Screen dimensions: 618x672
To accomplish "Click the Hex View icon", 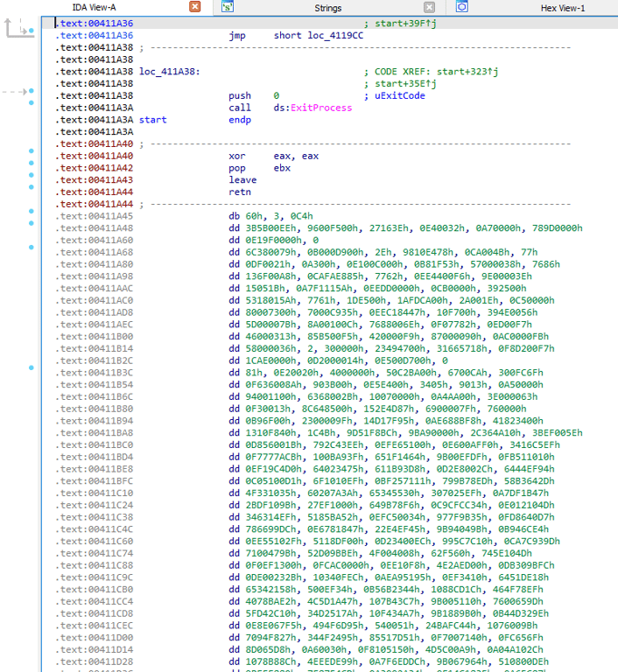I will pyautogui.click(x=462, y=6).
